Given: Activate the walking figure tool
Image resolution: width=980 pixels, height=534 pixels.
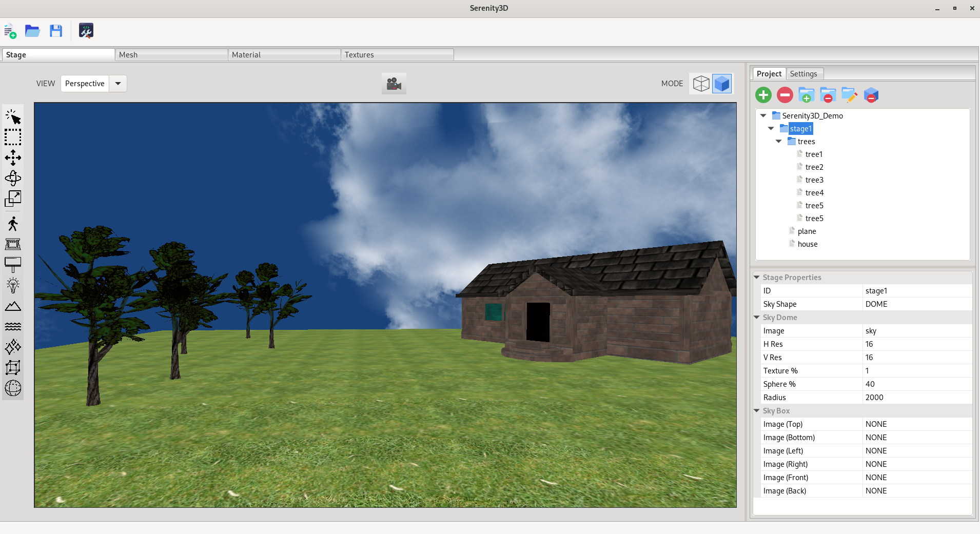Looking at the screenshot, I should [x=13, y=224].
